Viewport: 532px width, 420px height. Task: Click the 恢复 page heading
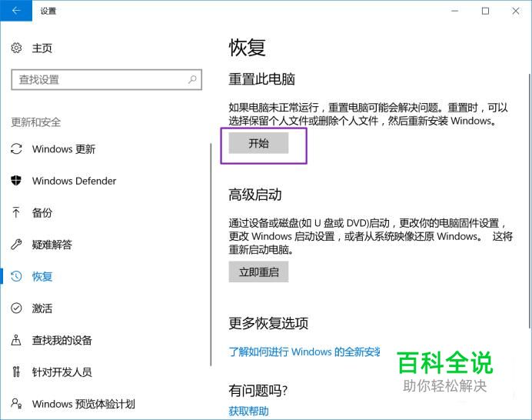247,47
